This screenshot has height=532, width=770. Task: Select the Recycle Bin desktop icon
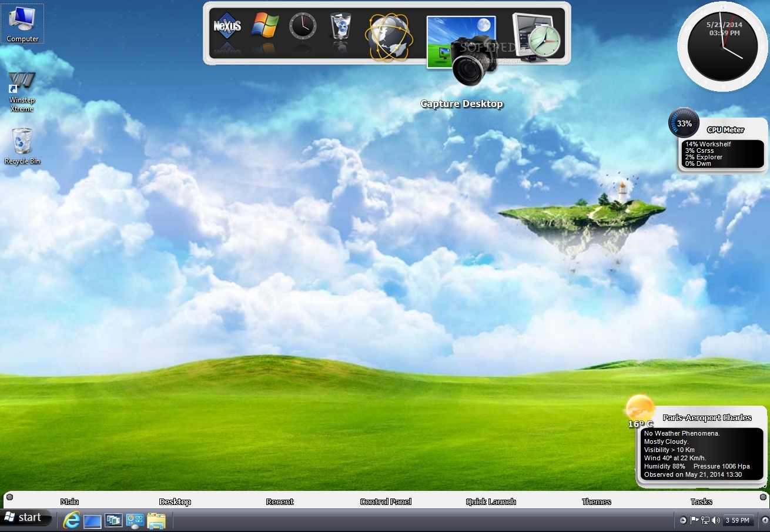click(22, 146)
